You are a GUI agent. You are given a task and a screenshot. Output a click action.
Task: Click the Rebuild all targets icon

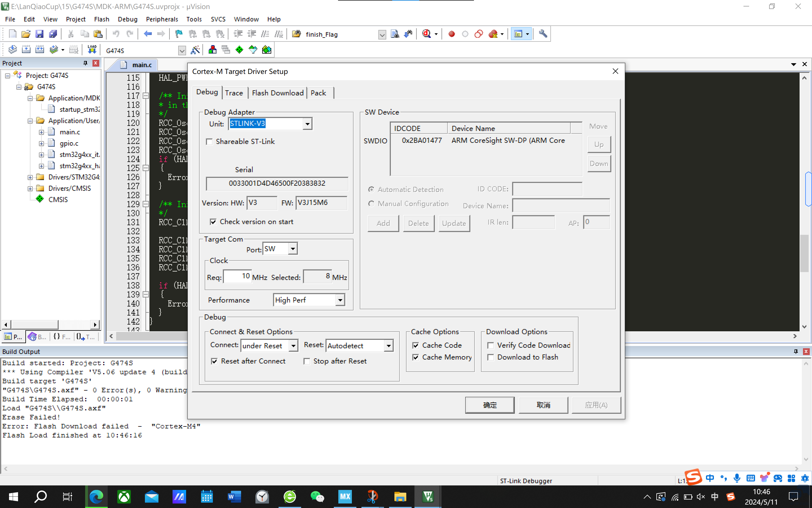pos(40,50)
